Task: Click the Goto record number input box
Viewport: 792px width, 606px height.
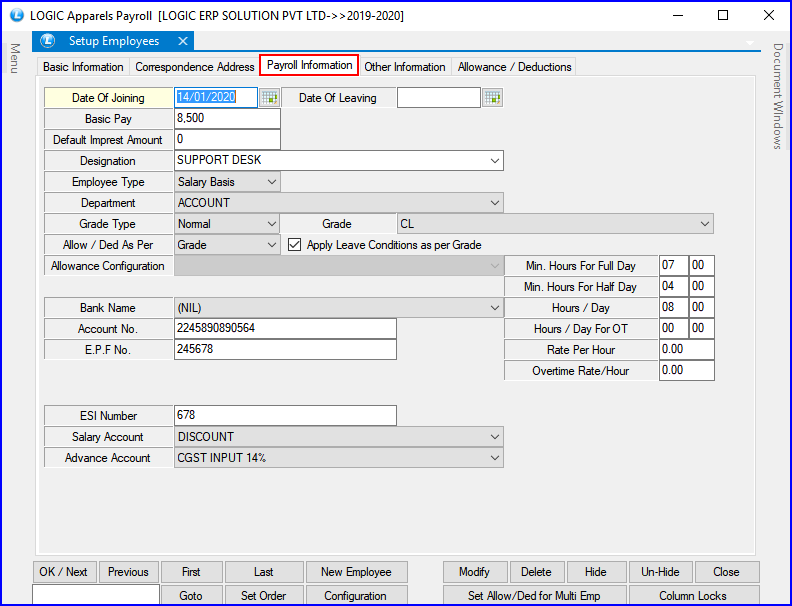Action: [x=96, y=595]
